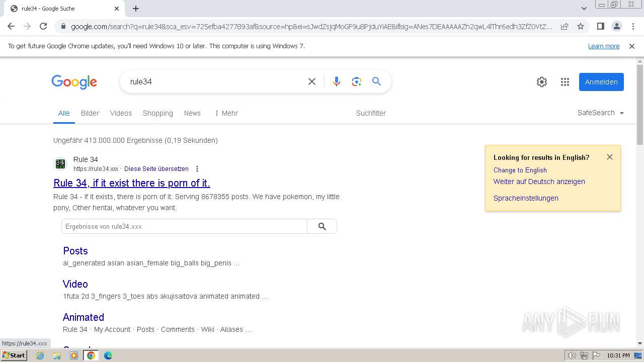Close the rule34 Google Suche tab

click(x=117, y=9)
